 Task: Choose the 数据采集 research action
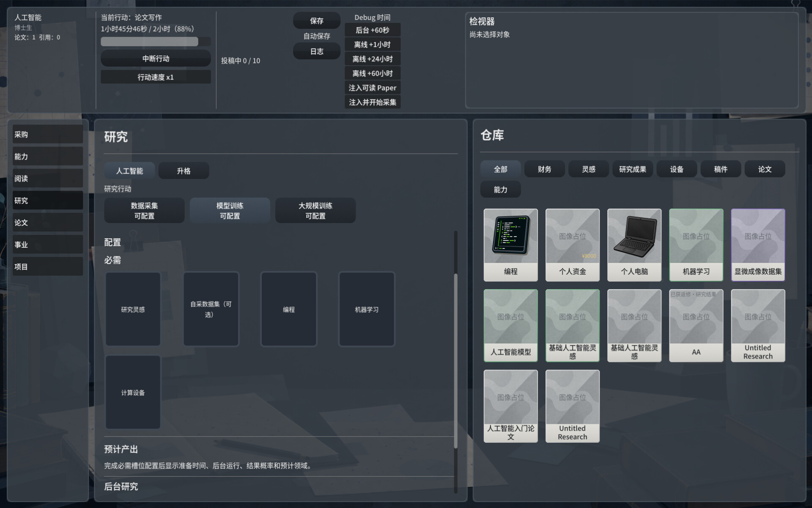144,210
